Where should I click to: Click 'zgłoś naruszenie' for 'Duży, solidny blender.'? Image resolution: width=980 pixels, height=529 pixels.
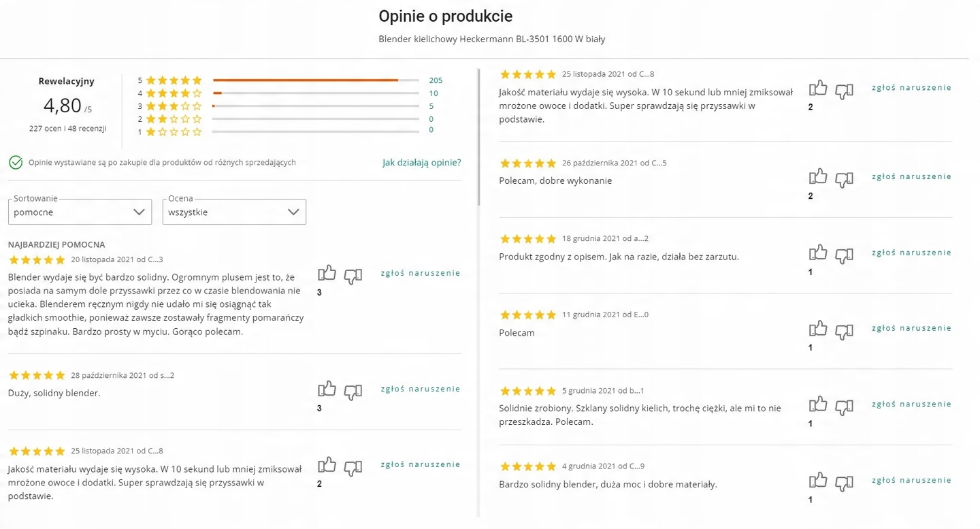coord(420,389)
